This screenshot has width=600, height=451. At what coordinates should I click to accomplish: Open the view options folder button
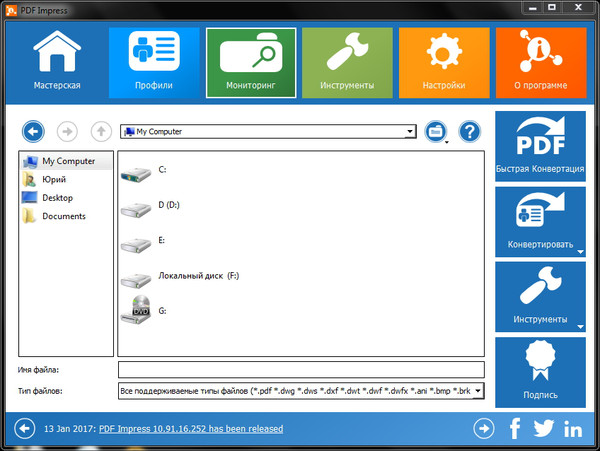tap(435, 131)
